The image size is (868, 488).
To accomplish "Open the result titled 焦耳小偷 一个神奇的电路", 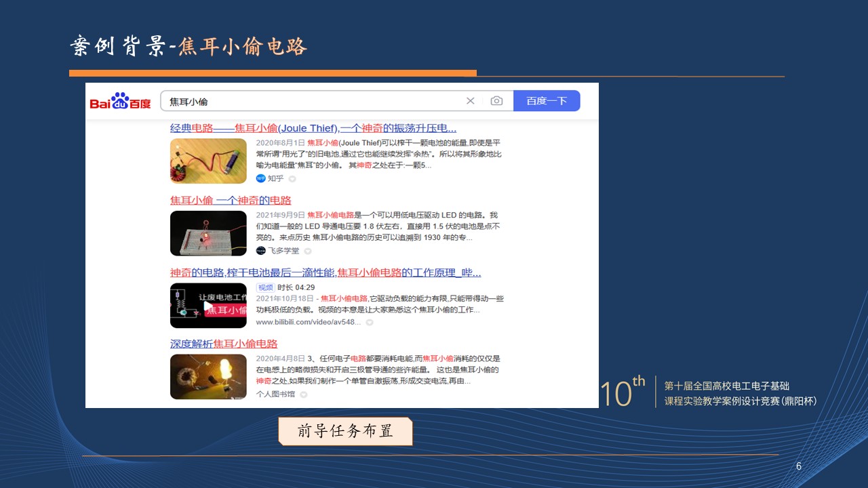I will coord(231,201).
